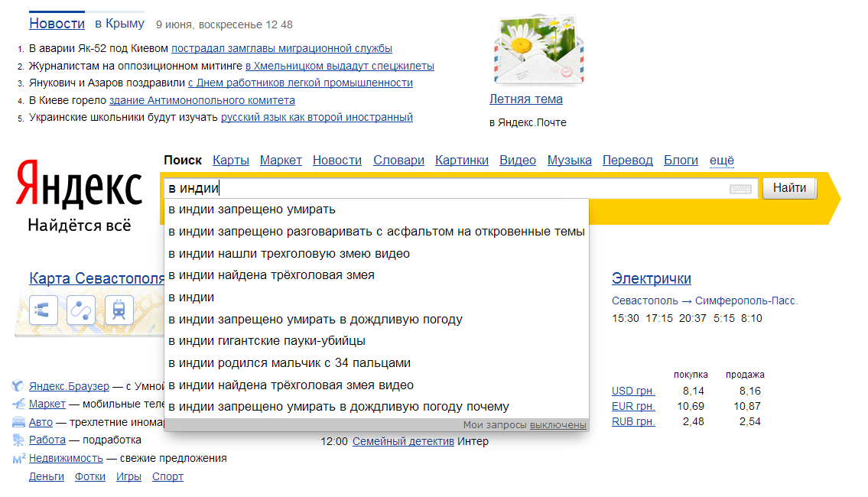Select suggestion about talking with asphalt
Image resolution: width=868 pixels, height=497 pixels.
click(376, 232)
